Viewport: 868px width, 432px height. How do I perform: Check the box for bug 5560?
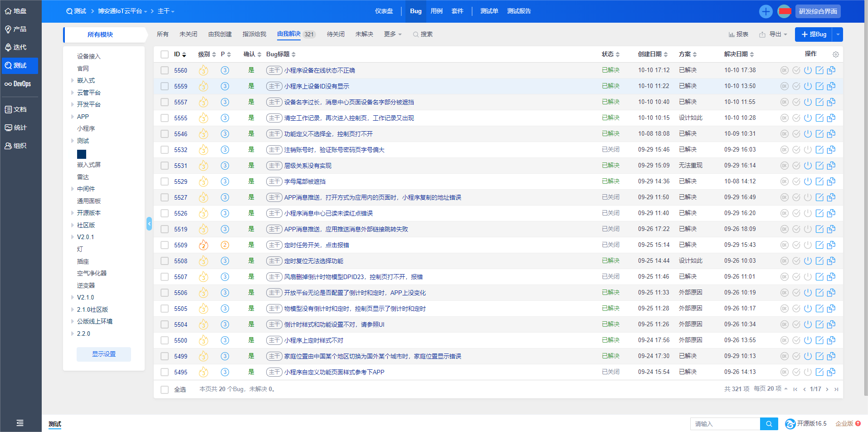(x=165, y=70)
